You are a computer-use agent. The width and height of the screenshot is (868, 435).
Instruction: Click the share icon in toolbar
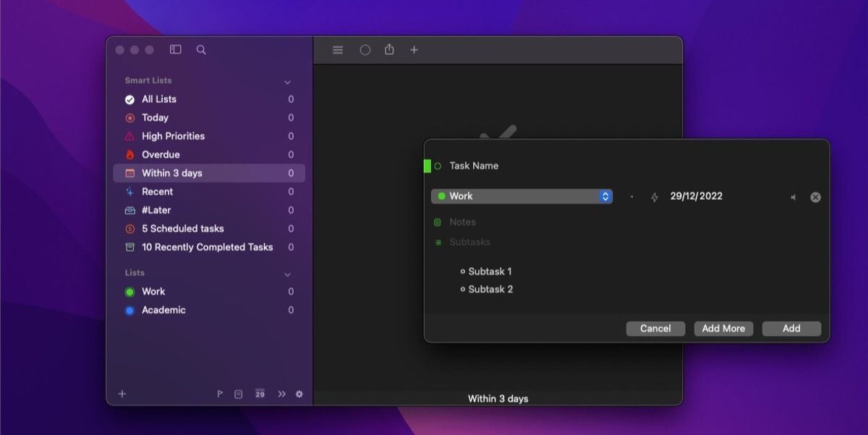389,50
